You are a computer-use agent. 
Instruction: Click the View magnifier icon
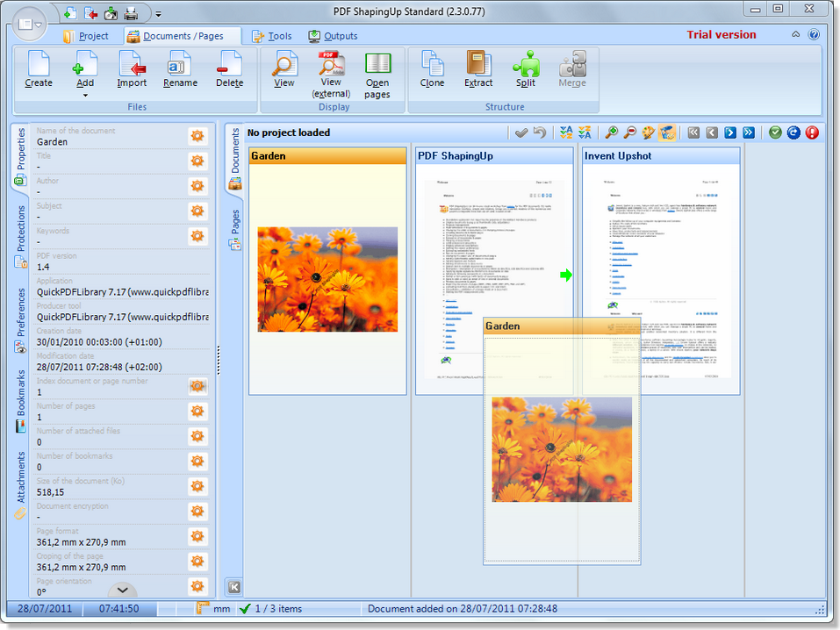(284, 64)
